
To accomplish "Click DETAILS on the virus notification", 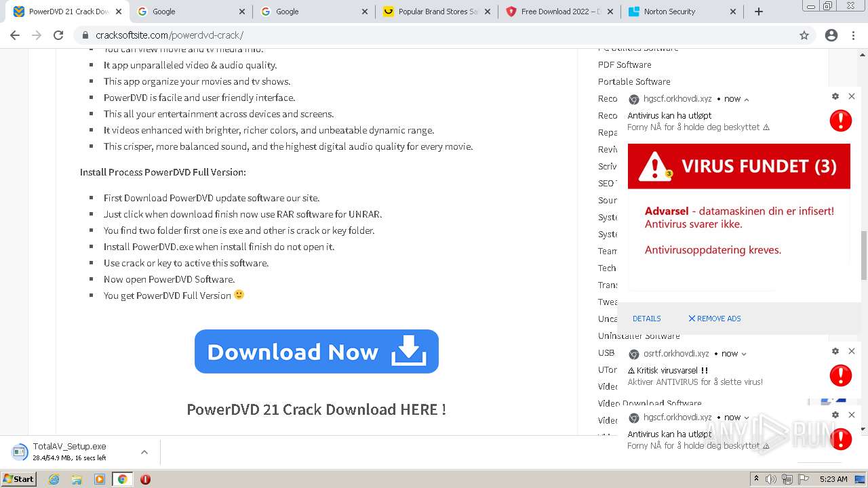I will pos(646,319).
